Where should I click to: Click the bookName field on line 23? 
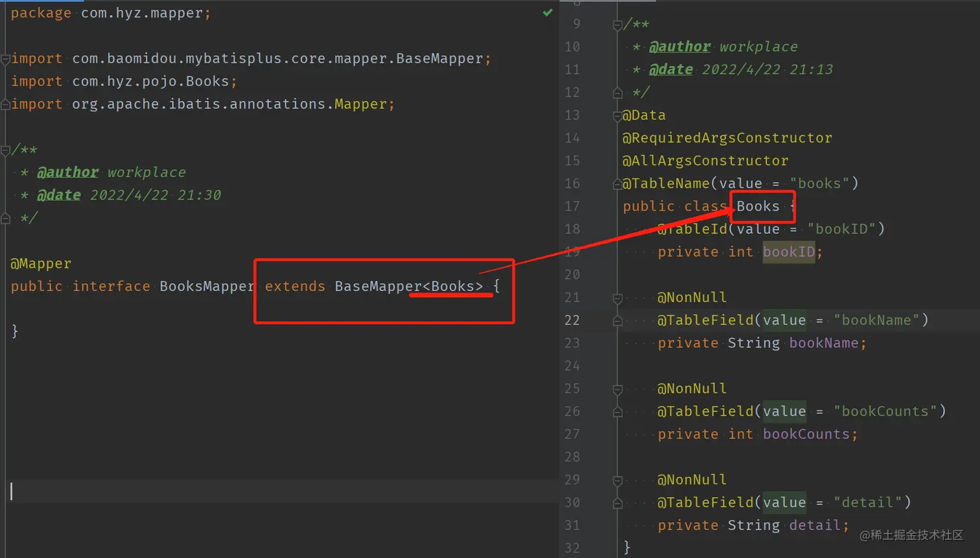tap(824, 343)
